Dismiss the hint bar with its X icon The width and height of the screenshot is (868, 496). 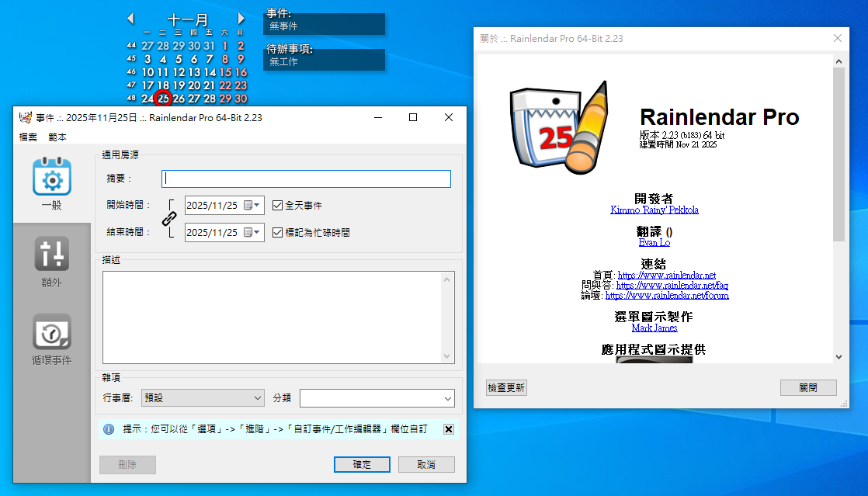click(449, 429)
